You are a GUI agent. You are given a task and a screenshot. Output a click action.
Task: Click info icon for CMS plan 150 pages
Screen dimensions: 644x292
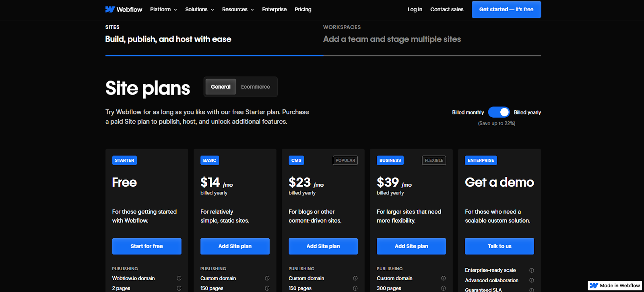coord(355,288)
